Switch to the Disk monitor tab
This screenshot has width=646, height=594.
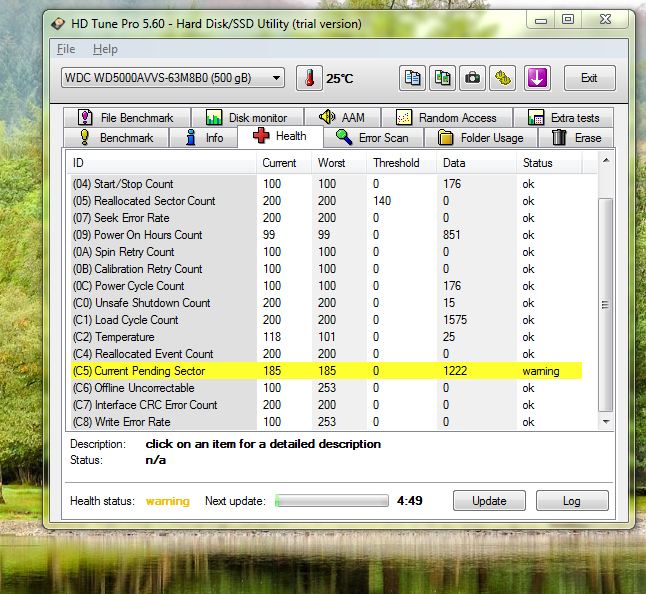(248, 118)
